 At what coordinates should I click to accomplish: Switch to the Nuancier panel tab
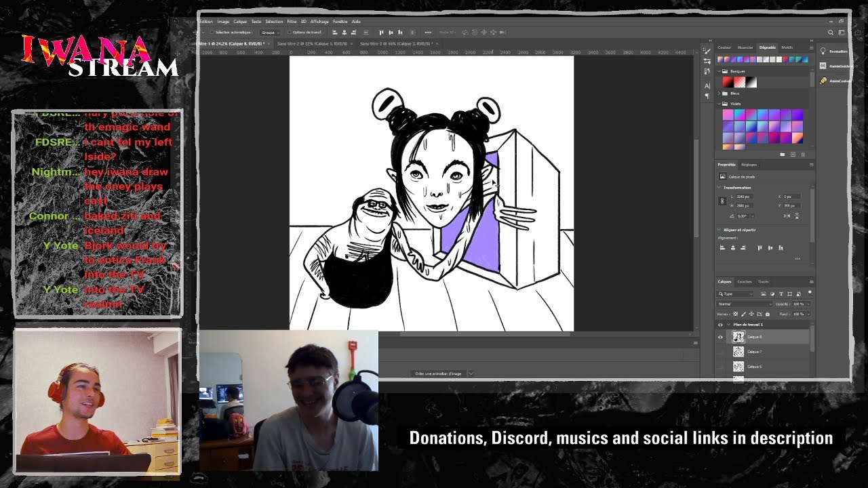tap(745, 47)
